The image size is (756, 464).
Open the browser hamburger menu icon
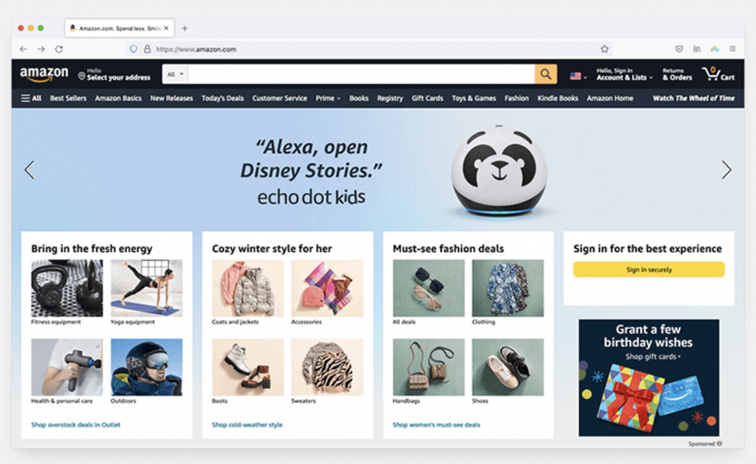tap(732, 49)
